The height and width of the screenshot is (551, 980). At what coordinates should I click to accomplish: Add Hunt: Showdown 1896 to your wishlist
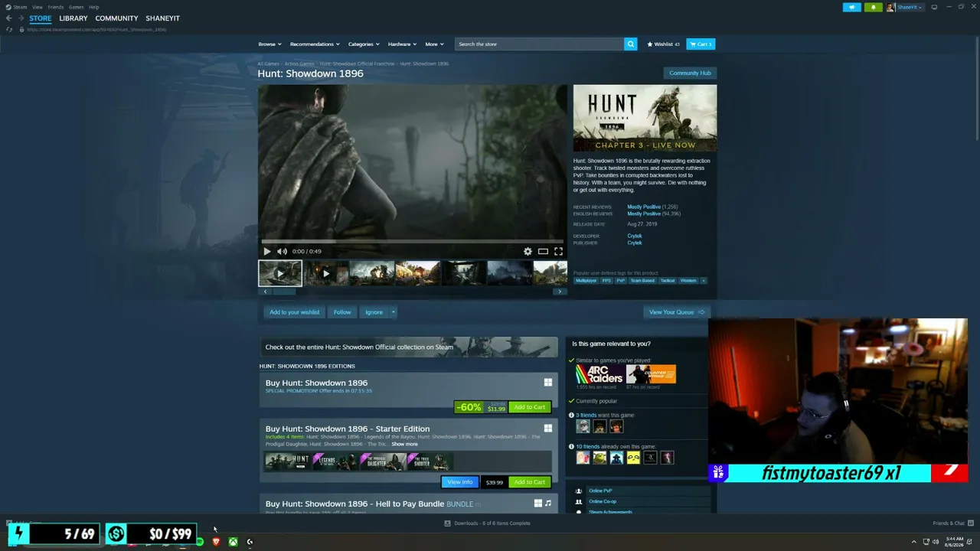pyautogui.click(x=295, y=312)
